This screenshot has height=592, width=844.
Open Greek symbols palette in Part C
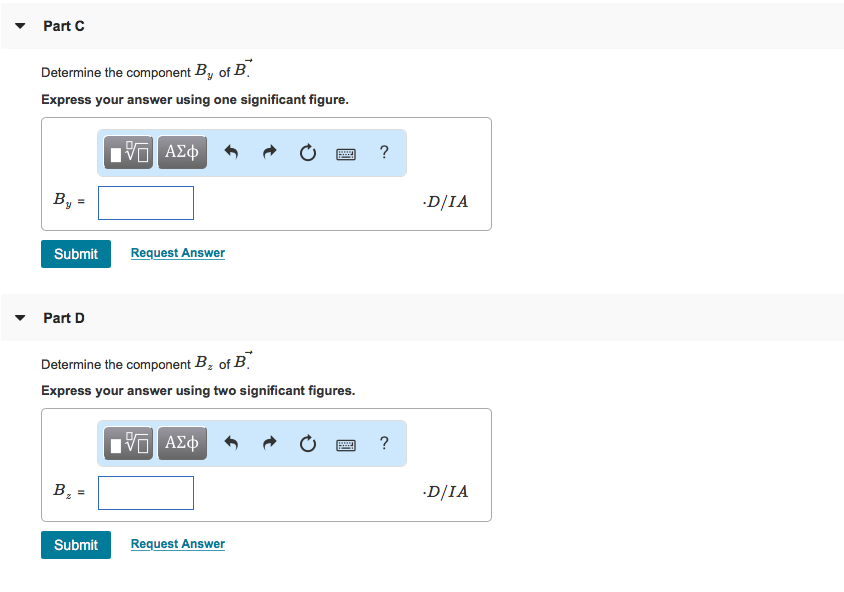pyautogui.click(x=182, y=153)
